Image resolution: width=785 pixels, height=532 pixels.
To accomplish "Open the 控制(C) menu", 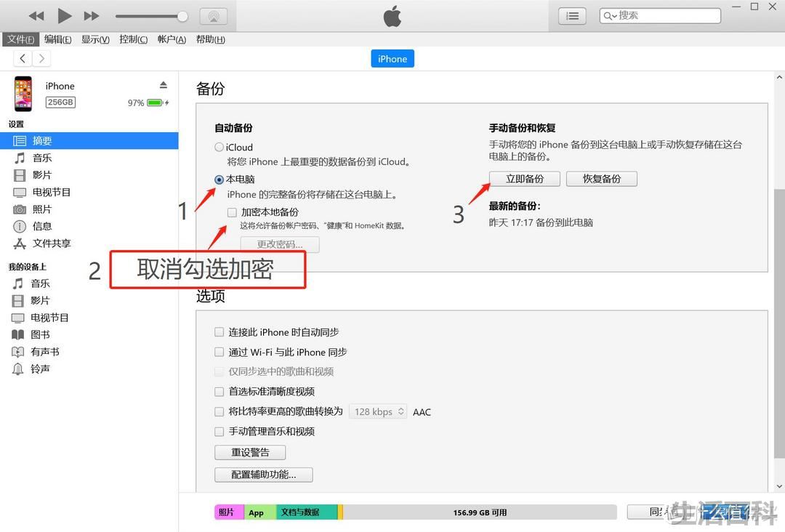I will [x=134, y=39].
